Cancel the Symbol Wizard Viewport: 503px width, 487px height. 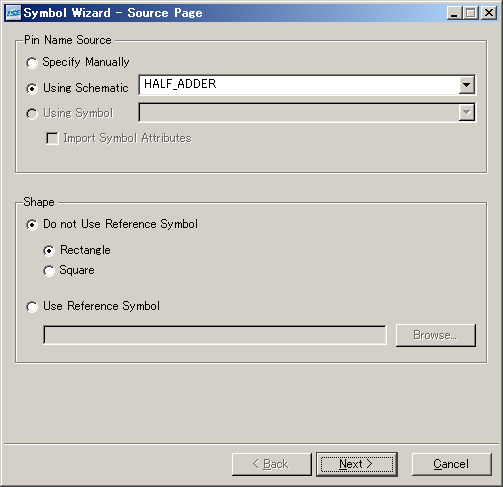tap(452, 464)
